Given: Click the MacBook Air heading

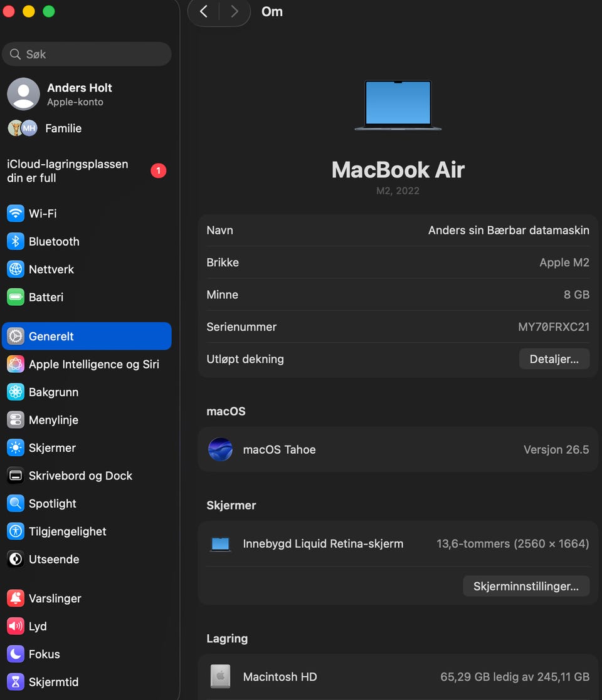Looking at the screenshot, I should (398, 170).
